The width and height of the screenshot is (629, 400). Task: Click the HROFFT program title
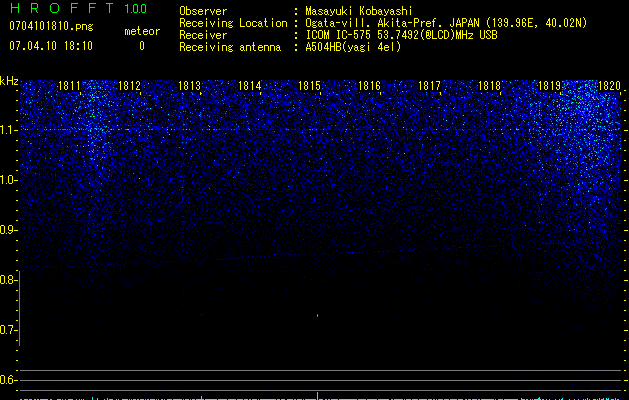(x=62, y=8)
